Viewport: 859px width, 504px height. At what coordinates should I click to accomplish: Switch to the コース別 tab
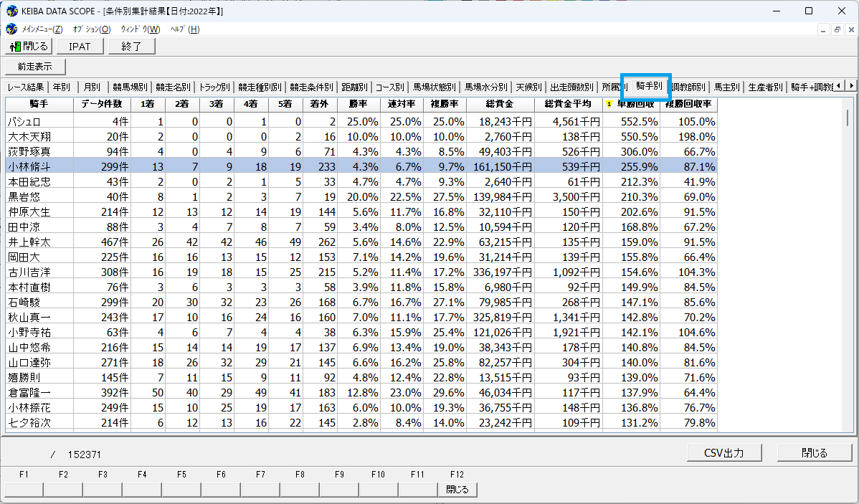click(389, 87)
